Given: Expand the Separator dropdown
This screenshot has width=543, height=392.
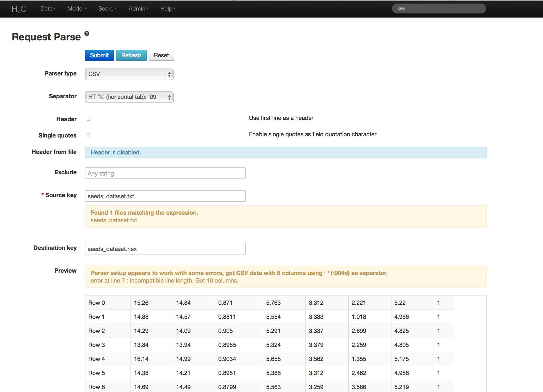Looking at the screenshot, I should [129, 97].
